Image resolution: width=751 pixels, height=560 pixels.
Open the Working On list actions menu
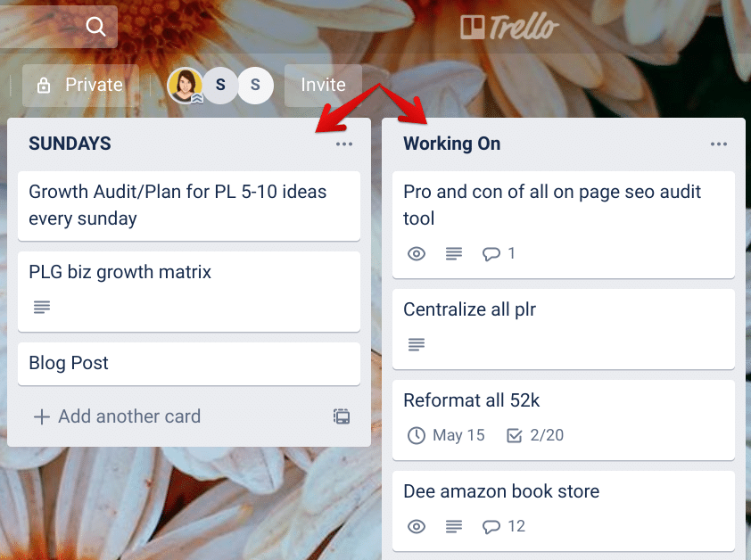tap(718, 144)
